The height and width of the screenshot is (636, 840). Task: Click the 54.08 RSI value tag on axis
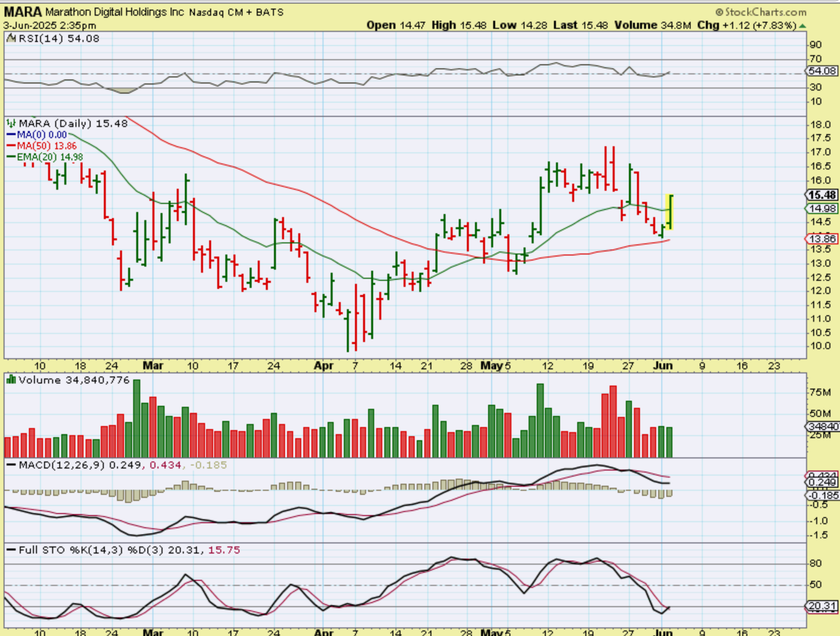[821, 71]
